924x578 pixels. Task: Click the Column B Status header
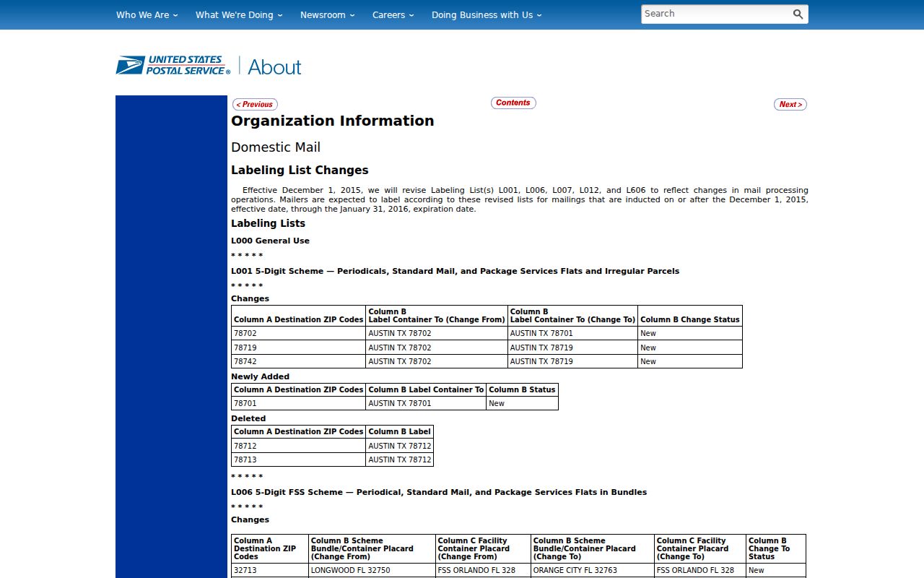click(522, 389)
